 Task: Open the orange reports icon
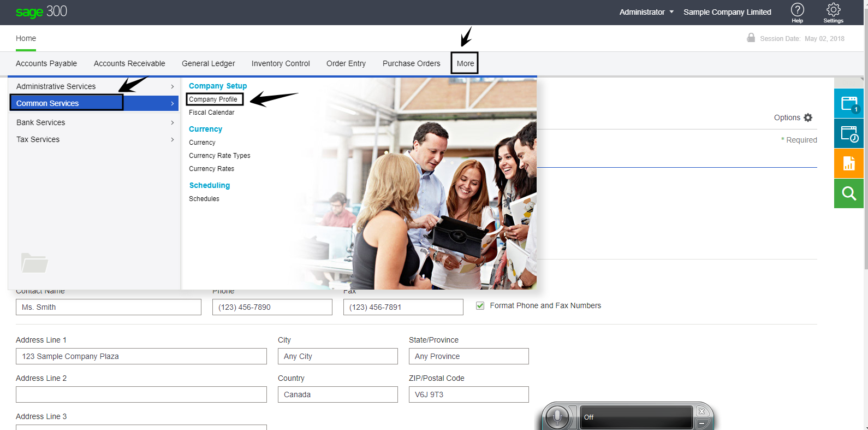pyautogui.click(x=849, y=163)
